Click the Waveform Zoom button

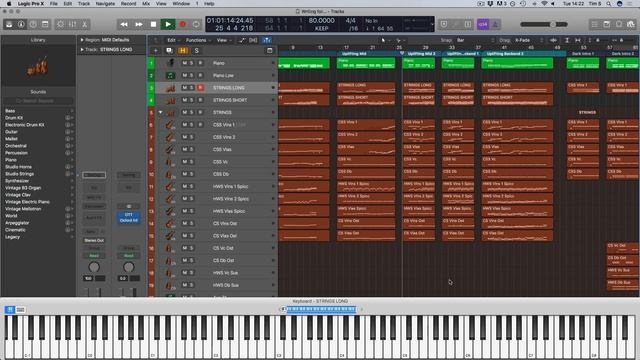tap(553, 40)
